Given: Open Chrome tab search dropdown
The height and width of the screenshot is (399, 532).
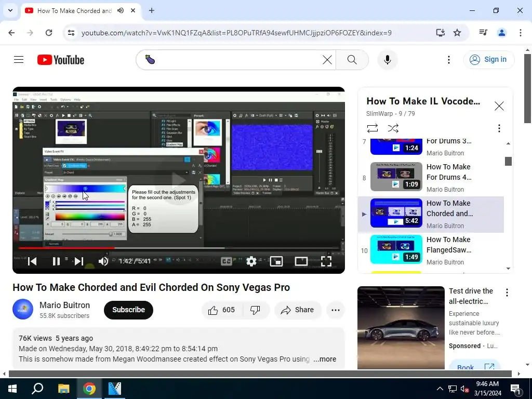Looking at the screenshot, I should (x=10, y=10).
